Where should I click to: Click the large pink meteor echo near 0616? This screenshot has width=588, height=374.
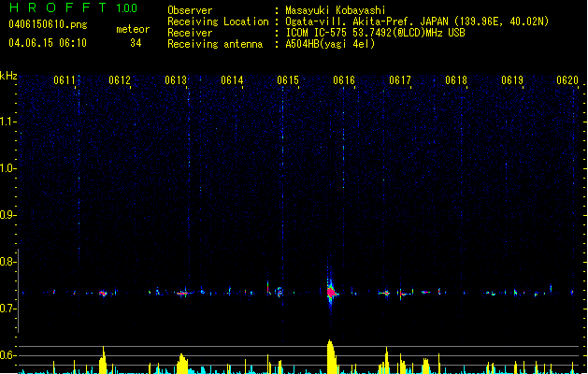(331, 293)
